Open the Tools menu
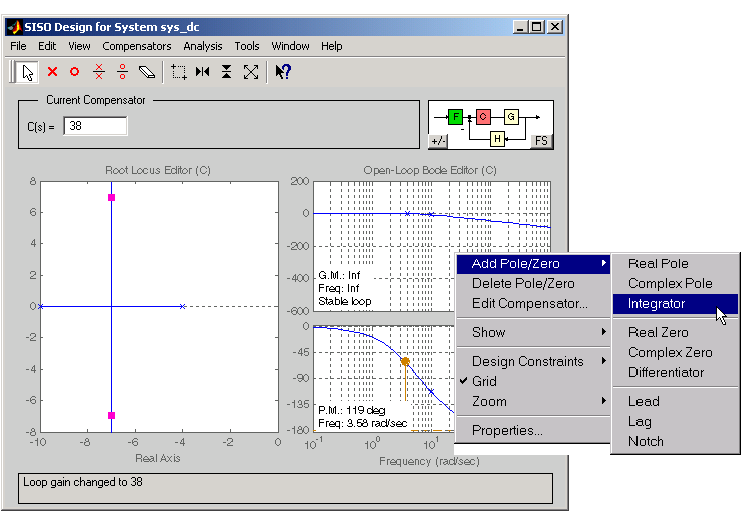Viewport: 750px width, 513px height. coord(247,46)
